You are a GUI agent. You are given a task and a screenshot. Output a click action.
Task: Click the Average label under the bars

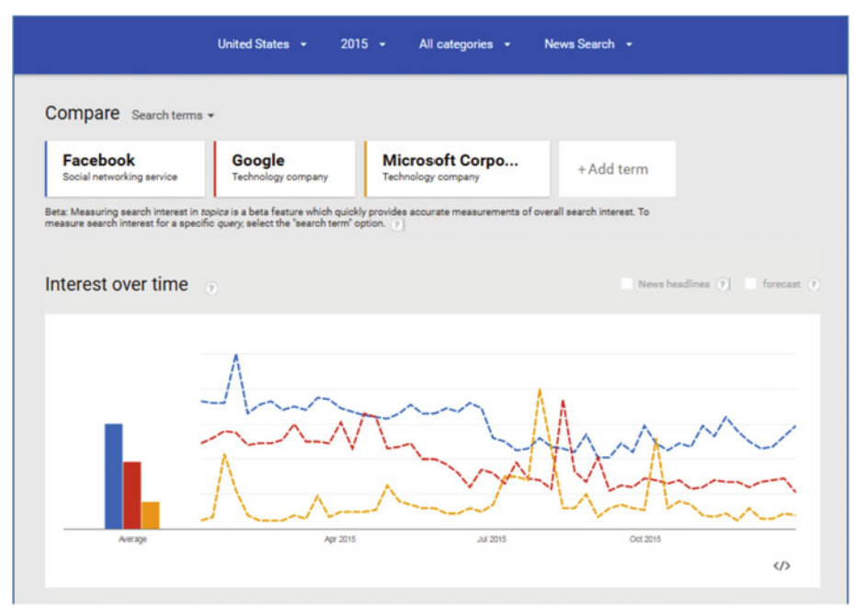(132, 539)
